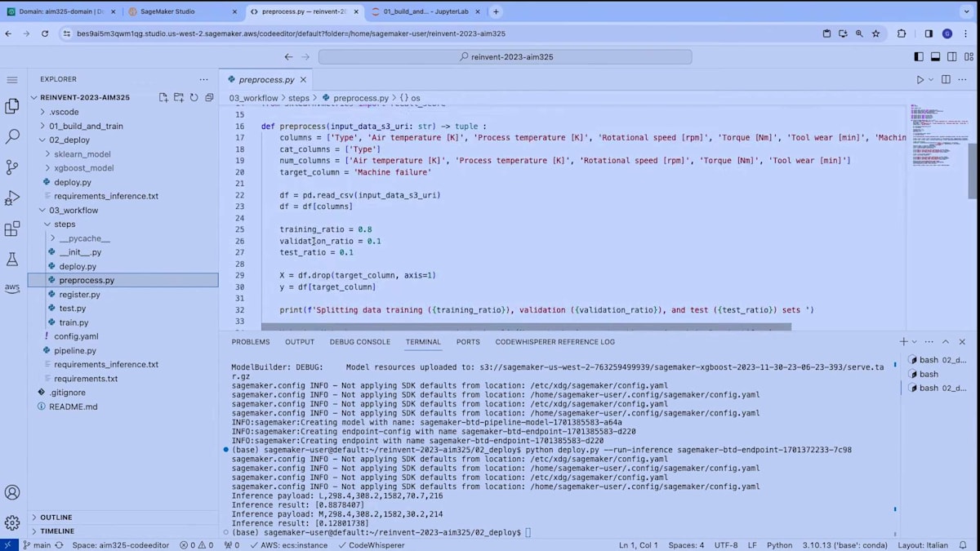Open new terminal profile dropdown
980x551 pixels.
914,342
